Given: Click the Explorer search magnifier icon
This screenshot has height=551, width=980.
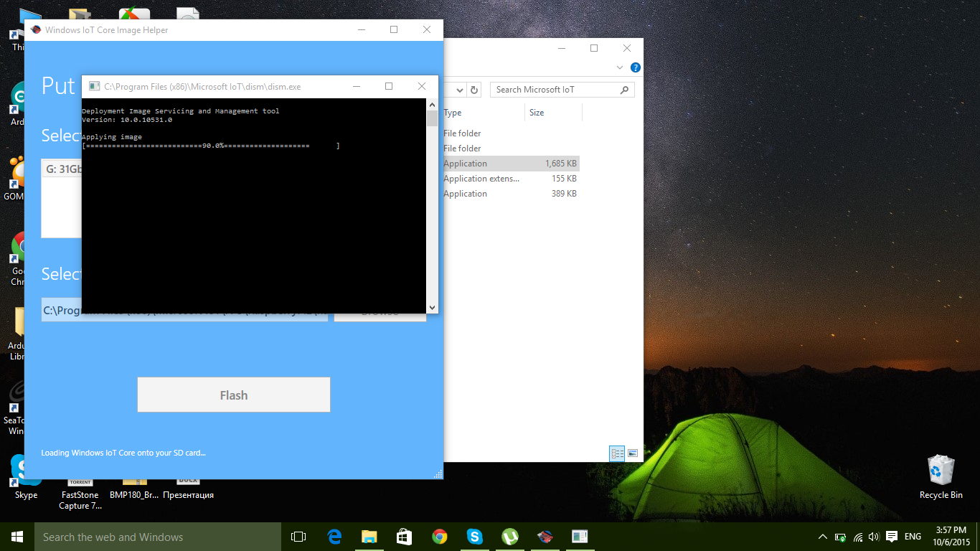Looking at the screenshot, I should pos(625,90).
